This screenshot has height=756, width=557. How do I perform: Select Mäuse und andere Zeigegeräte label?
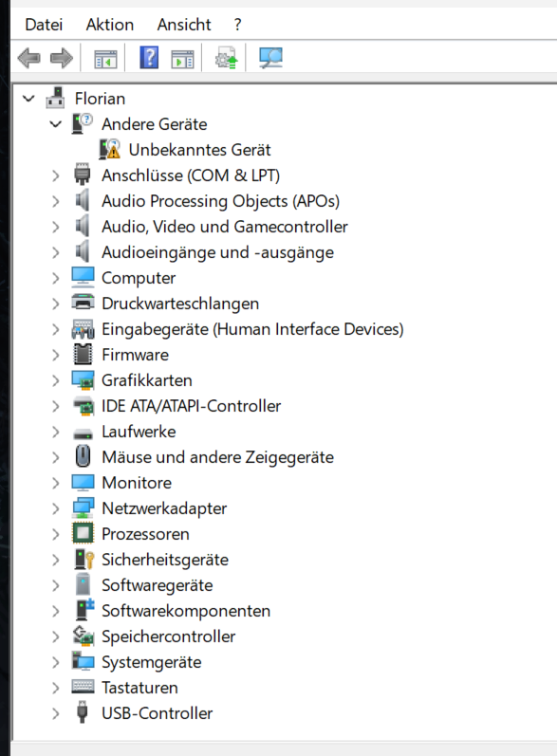217,456
